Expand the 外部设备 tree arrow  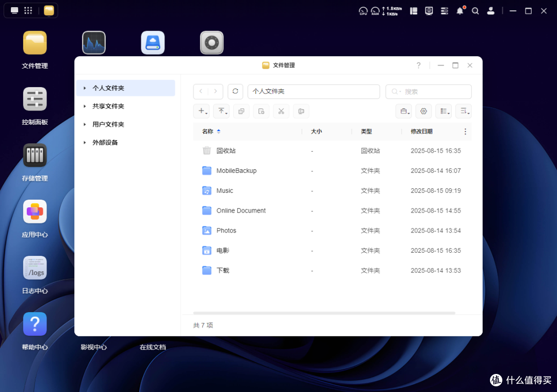point(85,142)
